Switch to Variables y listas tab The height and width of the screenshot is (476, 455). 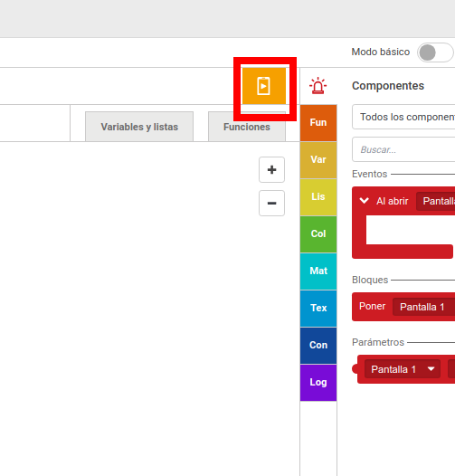click(139, 127)
